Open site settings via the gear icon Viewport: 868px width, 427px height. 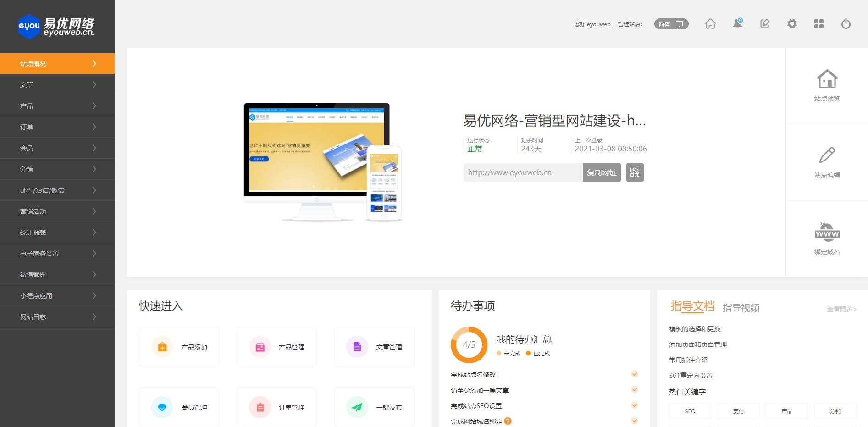[792, 24]
